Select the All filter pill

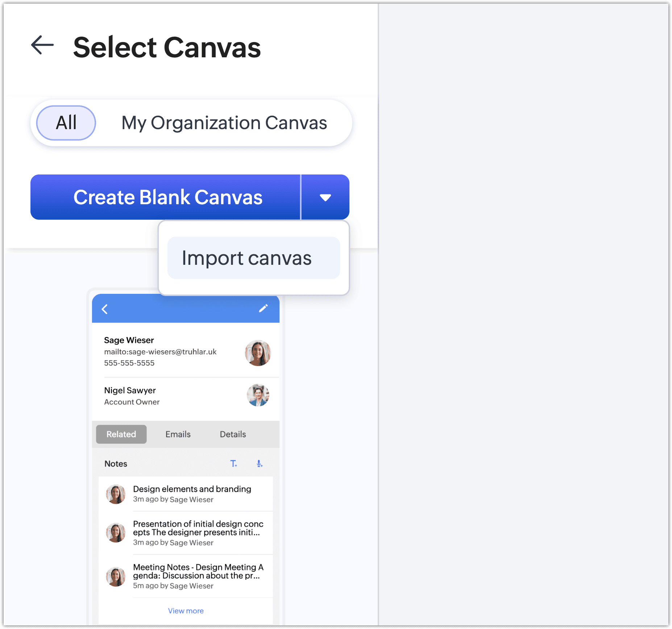point(66,123)
